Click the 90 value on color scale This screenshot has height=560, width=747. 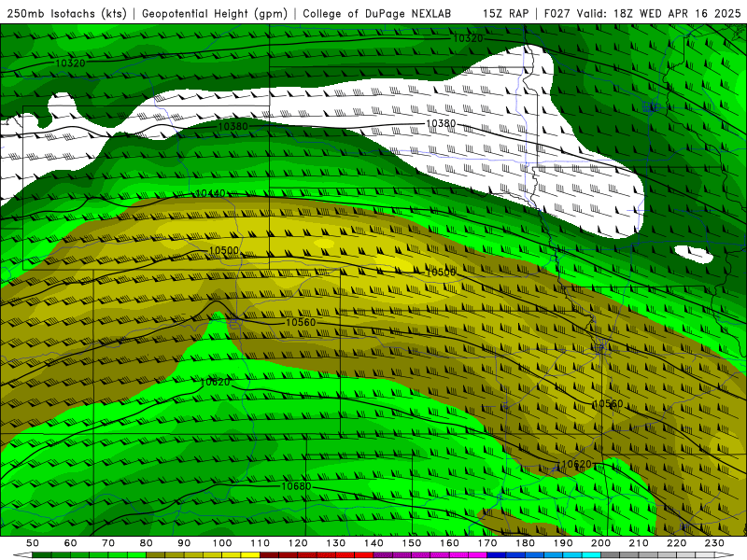click(x=184, y=543)
